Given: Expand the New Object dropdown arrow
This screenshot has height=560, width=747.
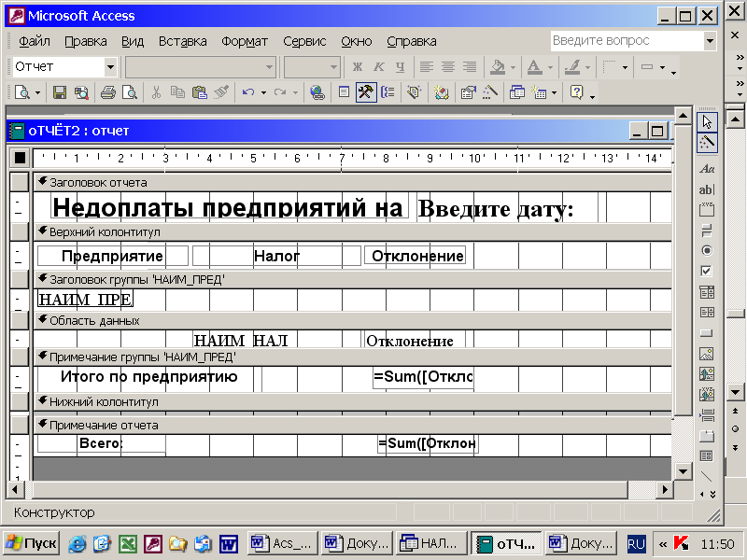Looking at the screenshot, I should click(x=554, y=92).
